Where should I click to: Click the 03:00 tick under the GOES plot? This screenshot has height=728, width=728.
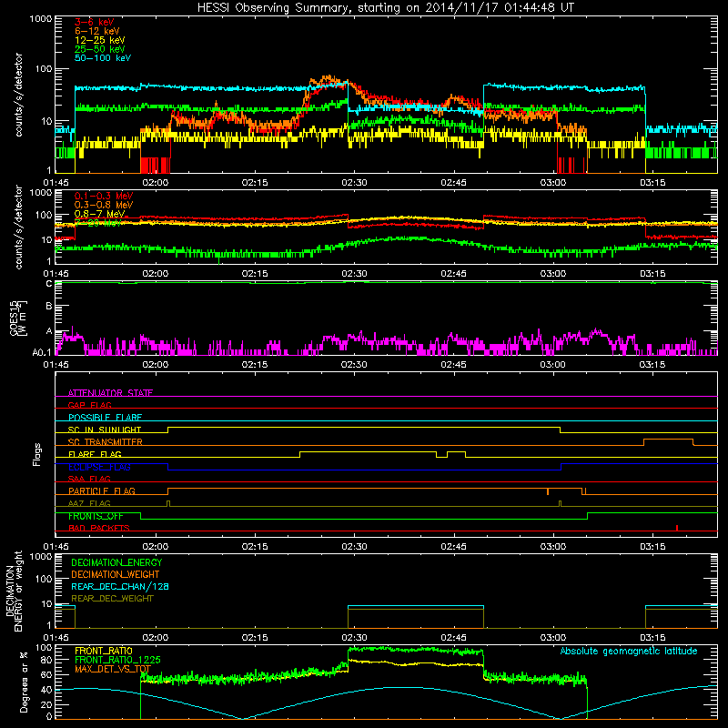coord(552,365)
